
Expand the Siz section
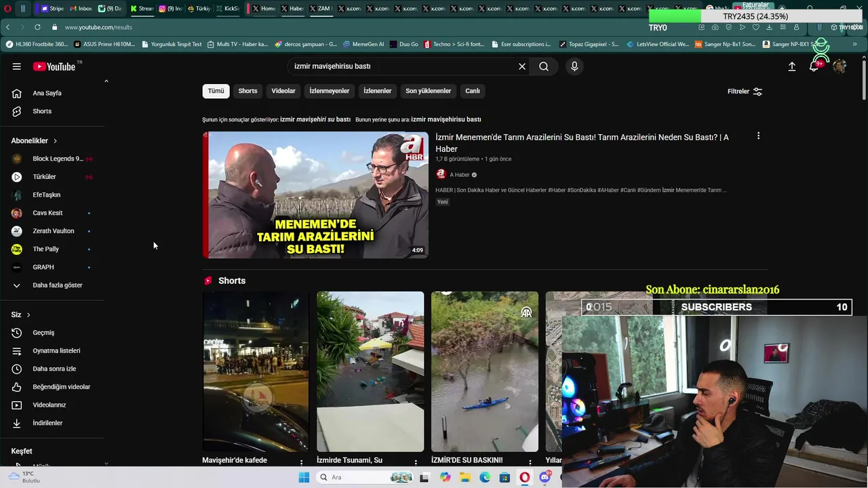point(20,314)
